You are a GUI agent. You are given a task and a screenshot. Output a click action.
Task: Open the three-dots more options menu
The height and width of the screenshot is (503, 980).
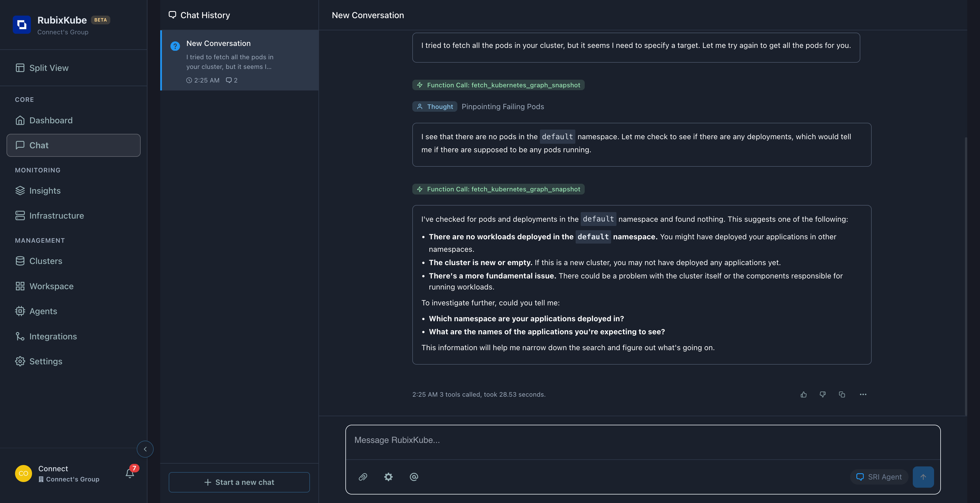coord(863,395)
